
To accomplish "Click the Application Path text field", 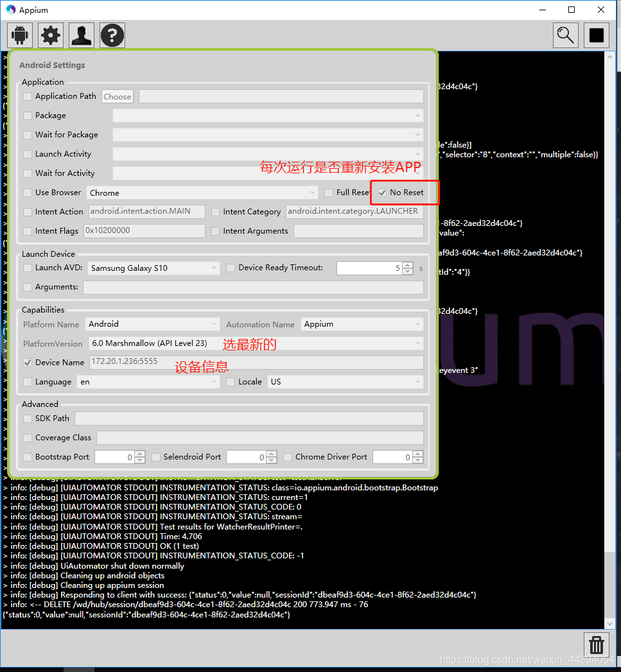I will click(x=281, y=96).
